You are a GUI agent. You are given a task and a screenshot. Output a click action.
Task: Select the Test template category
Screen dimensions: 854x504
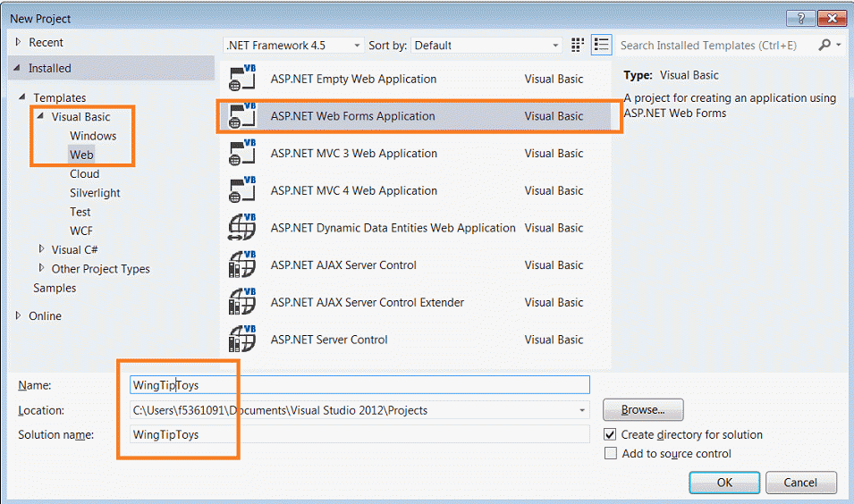pos(80,212)
